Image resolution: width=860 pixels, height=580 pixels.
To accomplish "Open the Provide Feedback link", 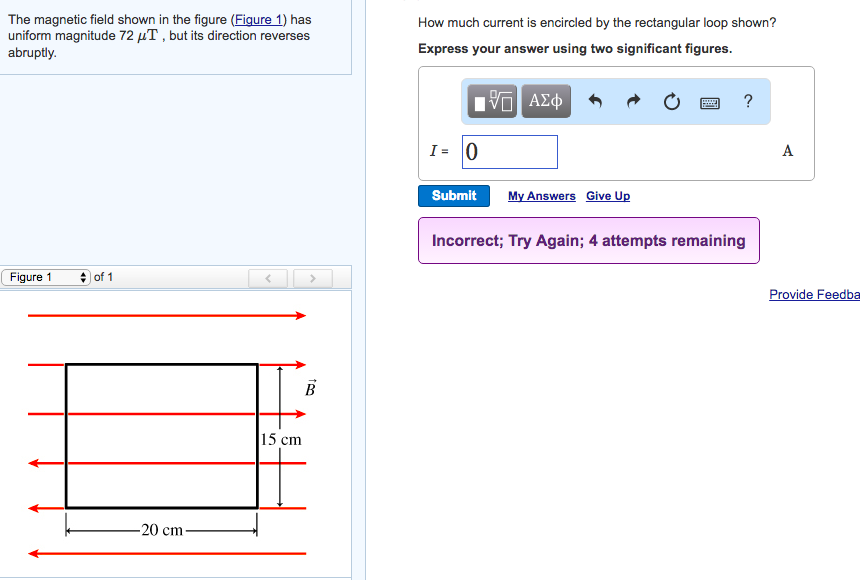I will [x=814, y=295].
